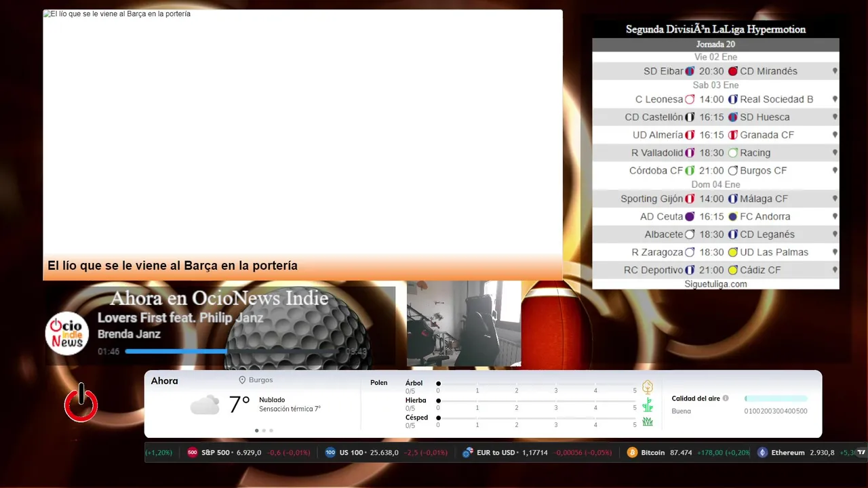Click the UD Las Palmas crest
Image resolution: width=868 pixels, height=488 pixels.
click(733, 252)
